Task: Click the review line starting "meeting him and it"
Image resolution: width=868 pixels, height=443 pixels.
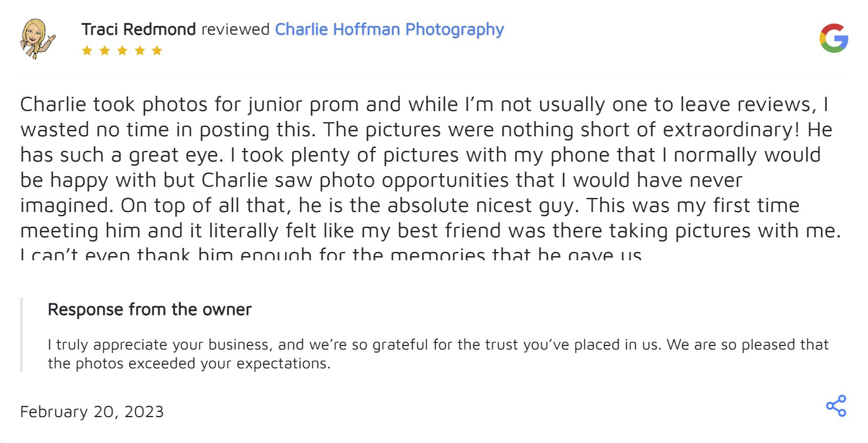Action: [431, 231]
